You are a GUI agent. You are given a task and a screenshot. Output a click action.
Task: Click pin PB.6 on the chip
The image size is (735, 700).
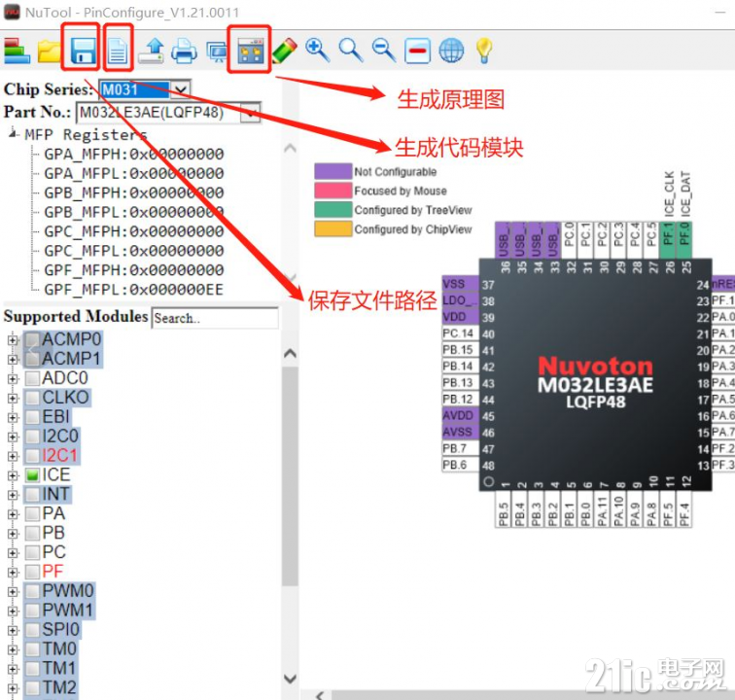point(460,465)
